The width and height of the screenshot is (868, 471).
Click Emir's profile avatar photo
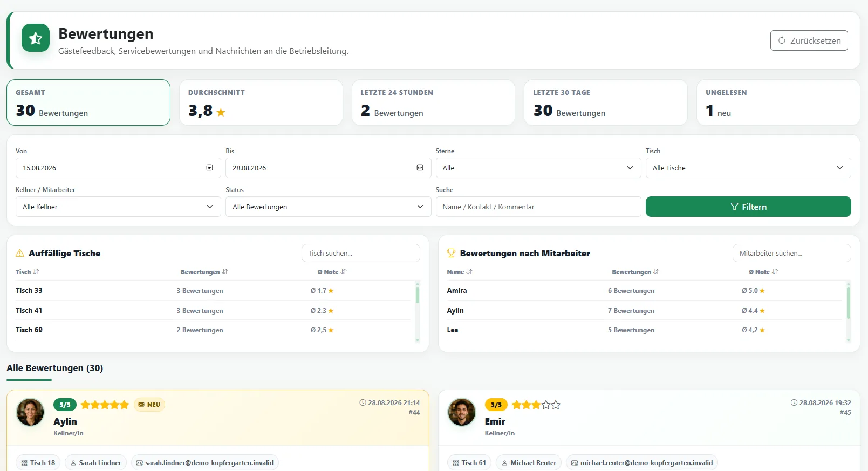tap(462, 412)
